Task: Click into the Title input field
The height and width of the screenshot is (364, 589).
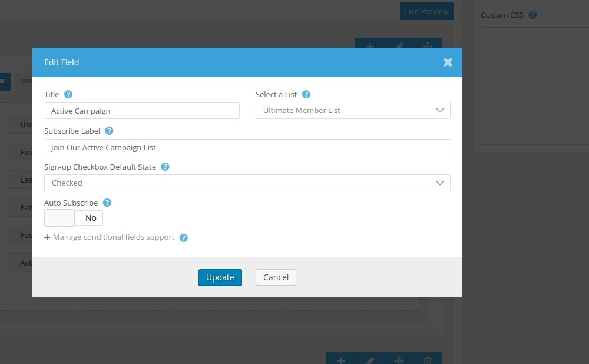Action: [142, 111]
